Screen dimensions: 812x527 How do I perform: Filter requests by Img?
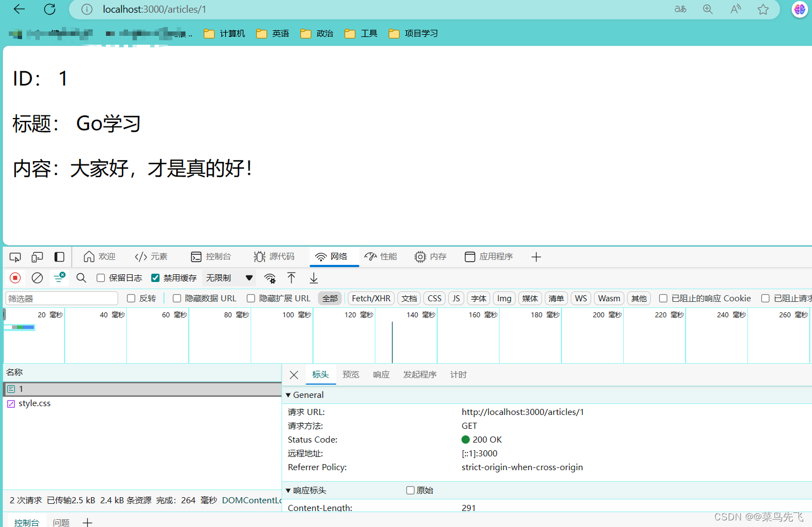pyautogui.click(x=505, y=299)
